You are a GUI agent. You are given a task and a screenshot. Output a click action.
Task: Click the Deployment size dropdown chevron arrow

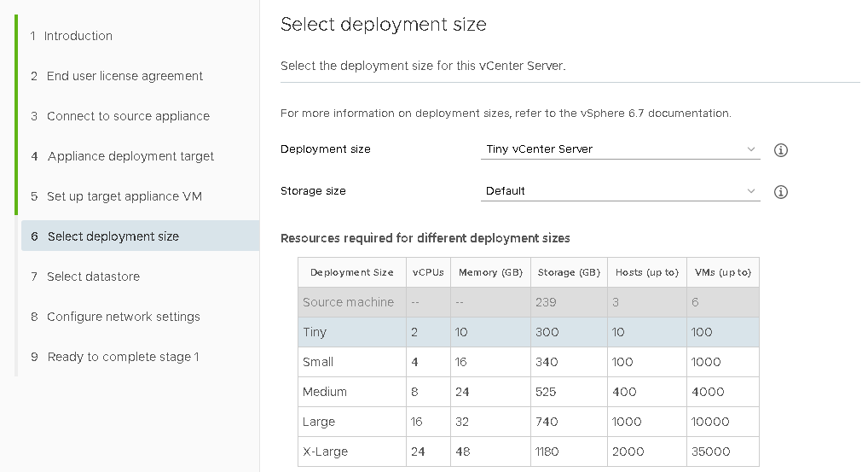tap(750, 149)
